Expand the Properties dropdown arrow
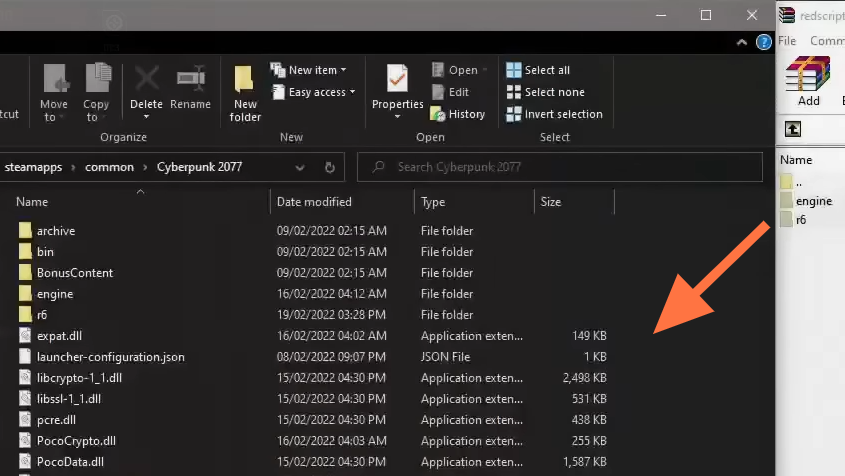This screenshot has width=845, height=476. pos(397,117)
